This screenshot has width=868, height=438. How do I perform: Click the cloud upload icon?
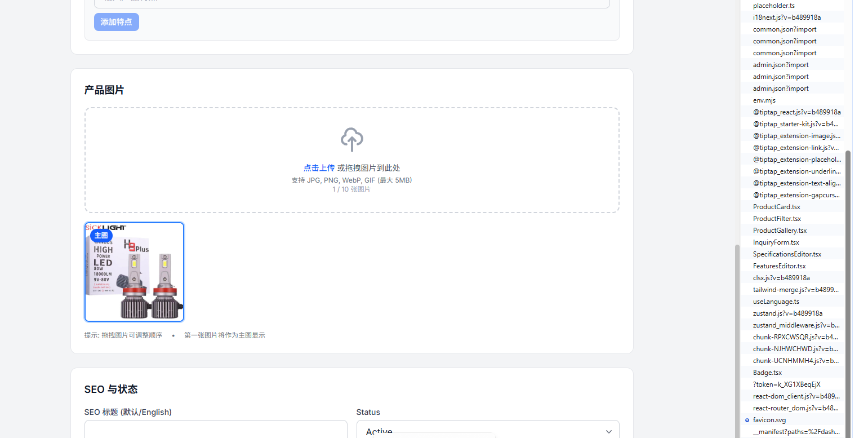pyautogui.click(x=351, y=139)
